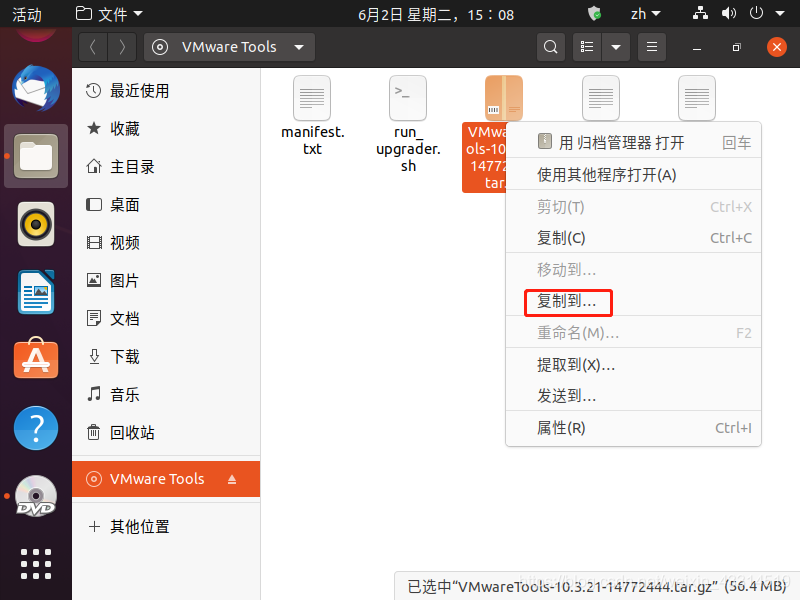Click the search button in Files

click(551, 47)
